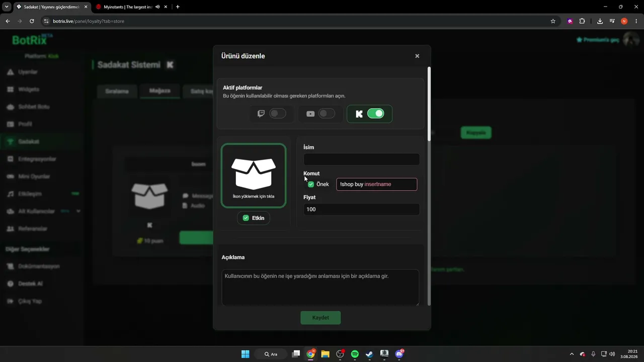
Task: Open Profil in the sidebar
Action: 25,124
